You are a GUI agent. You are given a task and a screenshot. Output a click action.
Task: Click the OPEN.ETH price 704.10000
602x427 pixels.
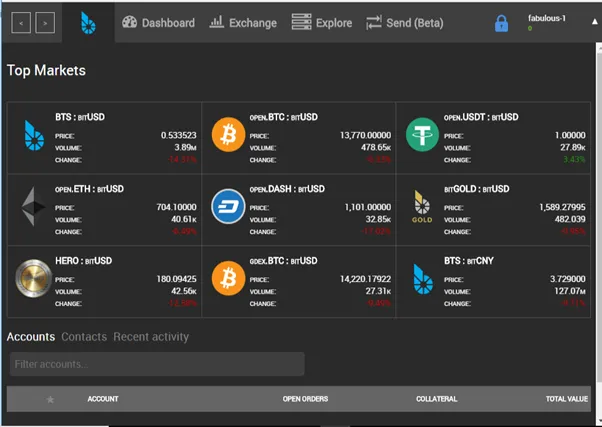(176, 207)
